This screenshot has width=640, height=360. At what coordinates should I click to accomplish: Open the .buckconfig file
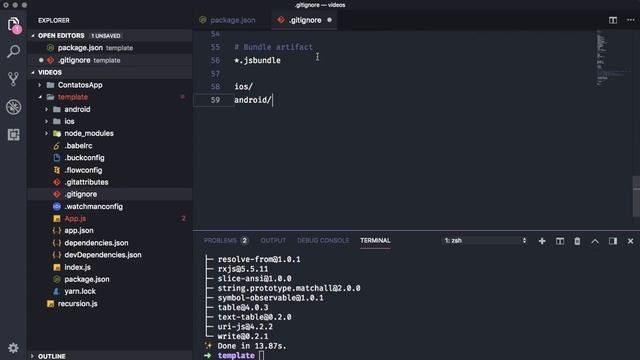pos(109,158)
